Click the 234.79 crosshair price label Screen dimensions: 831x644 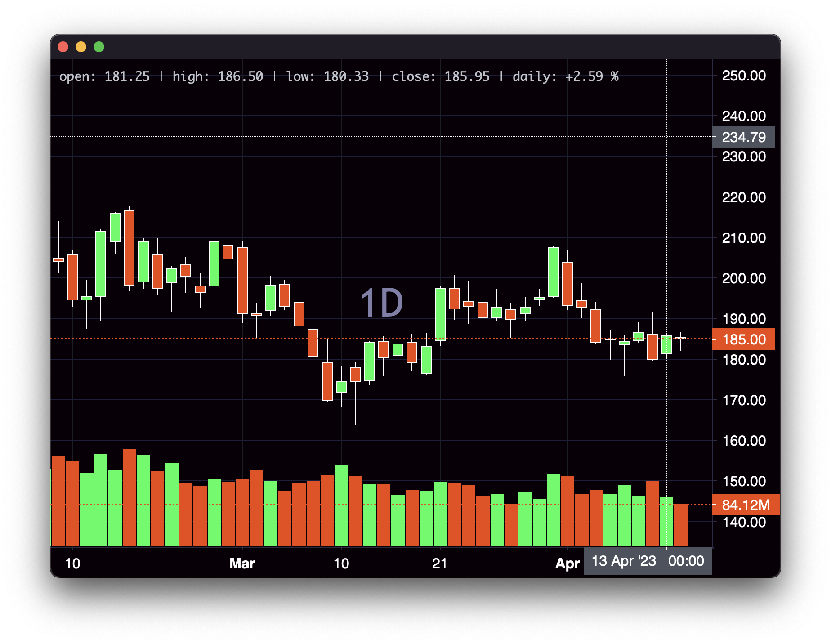(744, 137)
